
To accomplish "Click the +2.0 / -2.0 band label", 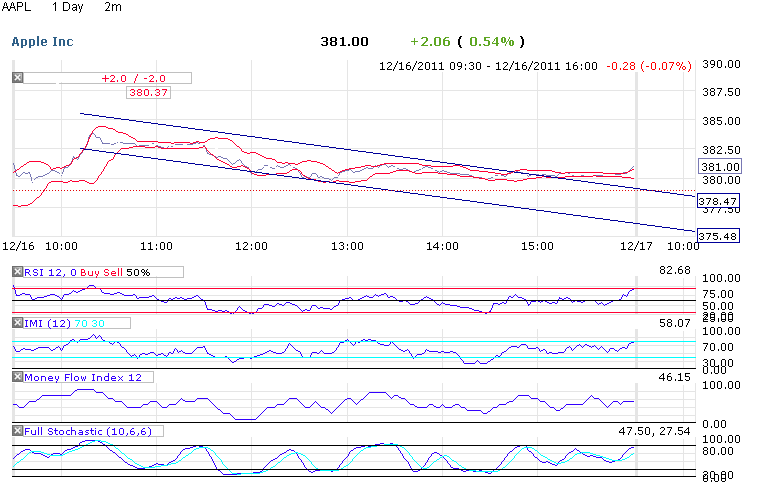I will pos(133,78).
